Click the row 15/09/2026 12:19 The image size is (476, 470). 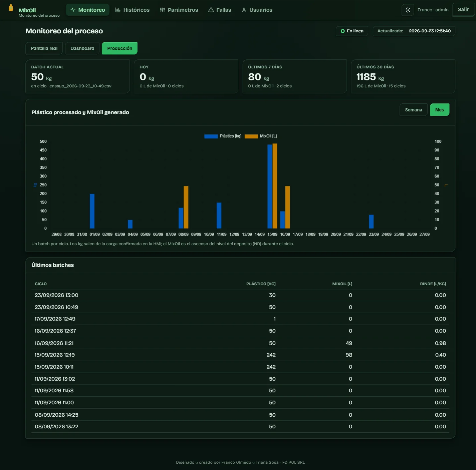pyautogui.click(x=240, y=355)
